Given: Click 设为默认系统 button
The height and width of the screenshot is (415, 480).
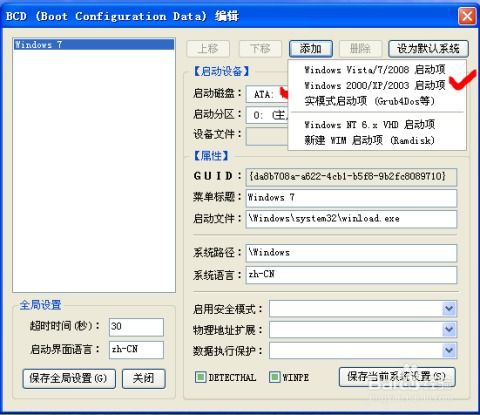Looking at the screenshot, I should coord(428,49).
